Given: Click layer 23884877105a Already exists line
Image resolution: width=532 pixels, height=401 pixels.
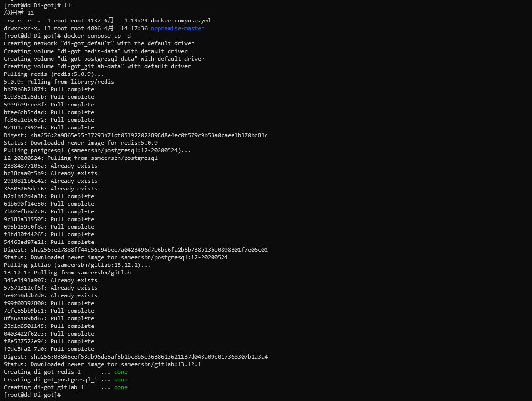Looking at the screenshot, I should click(x=51, y=166).
